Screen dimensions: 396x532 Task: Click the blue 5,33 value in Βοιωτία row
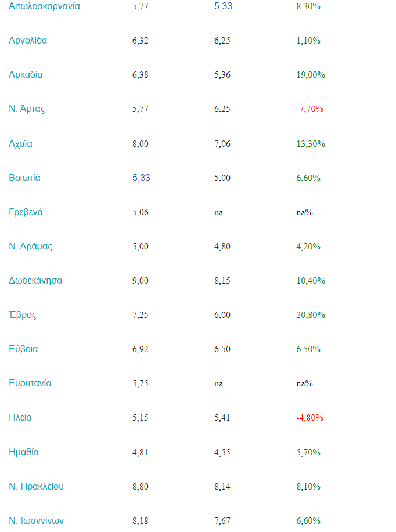(x=141, y=178)
